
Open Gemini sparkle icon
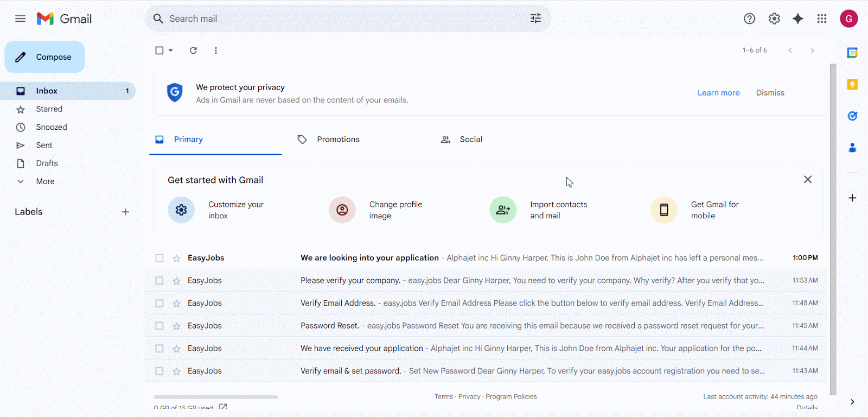tap(797, 18)
